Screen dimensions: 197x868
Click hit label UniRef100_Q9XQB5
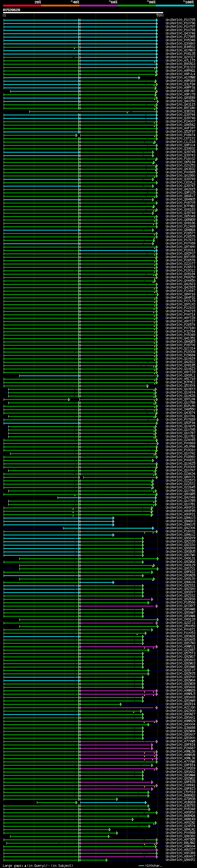[x=180, y=494]
